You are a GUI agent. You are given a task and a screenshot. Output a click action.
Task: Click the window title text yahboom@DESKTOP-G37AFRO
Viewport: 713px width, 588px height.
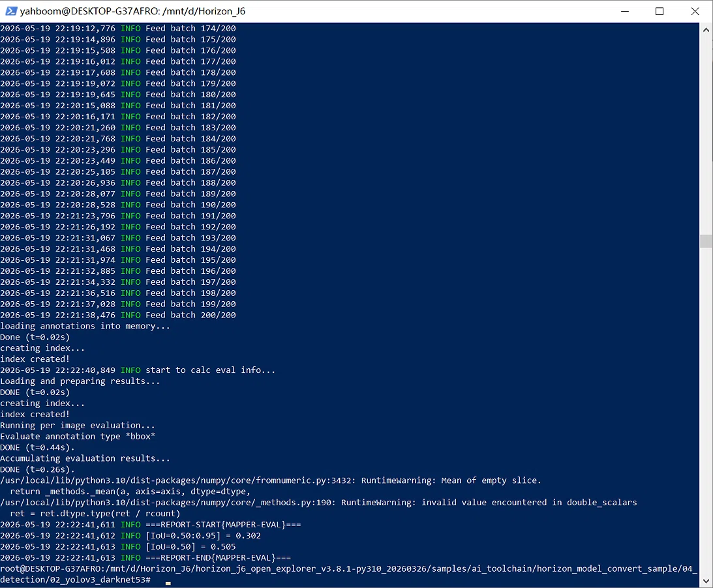pos(88,11)
